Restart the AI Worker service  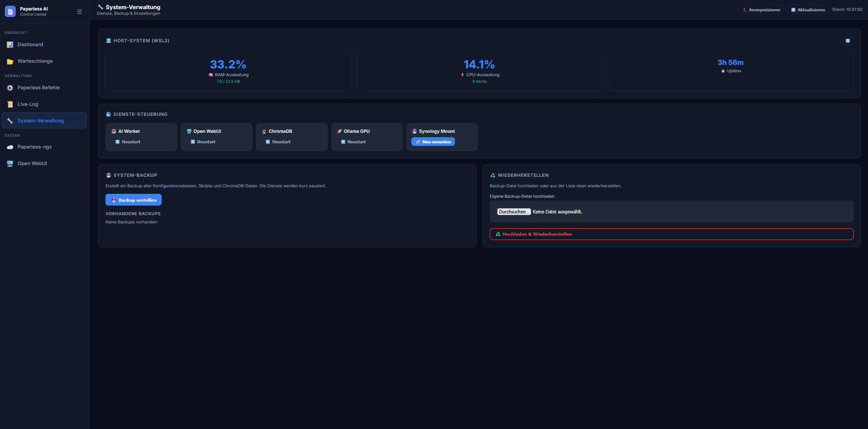coord(128,142)
